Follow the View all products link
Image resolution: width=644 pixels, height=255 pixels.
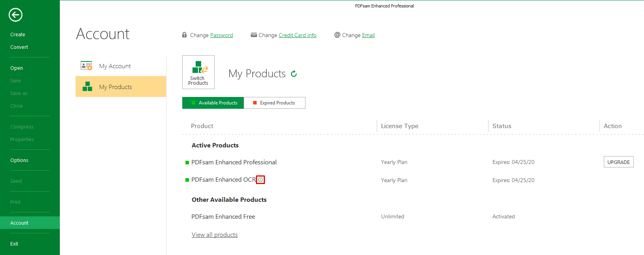pyautogui.click(x=215, y=235)
